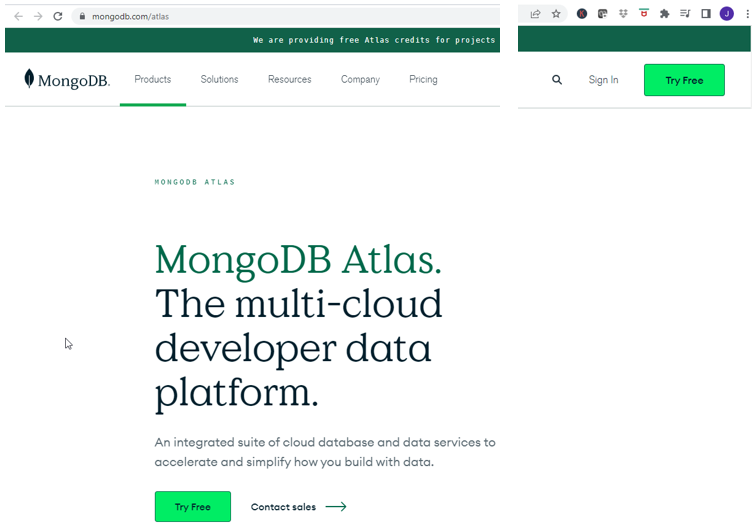
Task: Open the red pocket-shaped extension icon
Action: click(644, 14)
